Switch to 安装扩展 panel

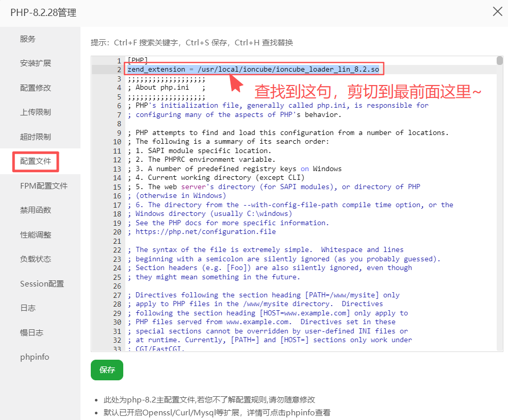pos(35,63)
